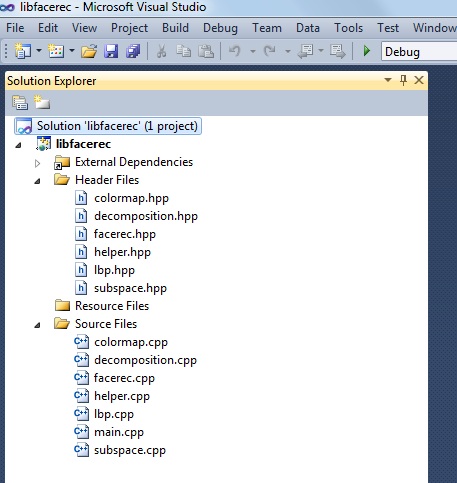Toggle the Solution Explorer auto-hide pin

click(403, 80)
